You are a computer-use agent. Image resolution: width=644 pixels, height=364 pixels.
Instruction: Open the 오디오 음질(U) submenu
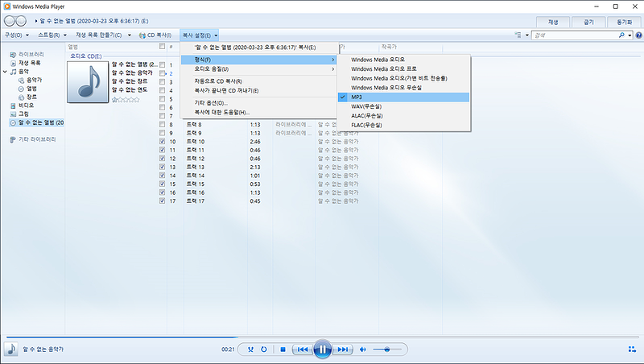point(259,69)
